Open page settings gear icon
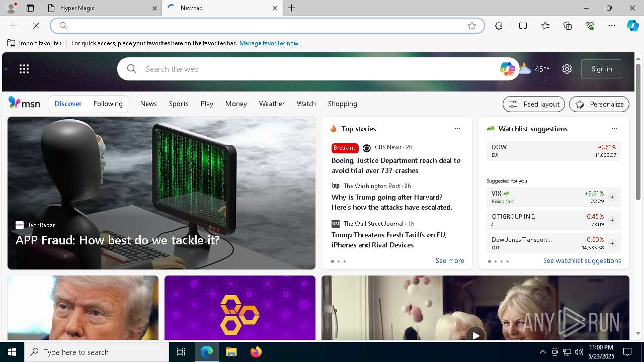Viewport: 644px width, 362px height. click(x=567, y=69)
